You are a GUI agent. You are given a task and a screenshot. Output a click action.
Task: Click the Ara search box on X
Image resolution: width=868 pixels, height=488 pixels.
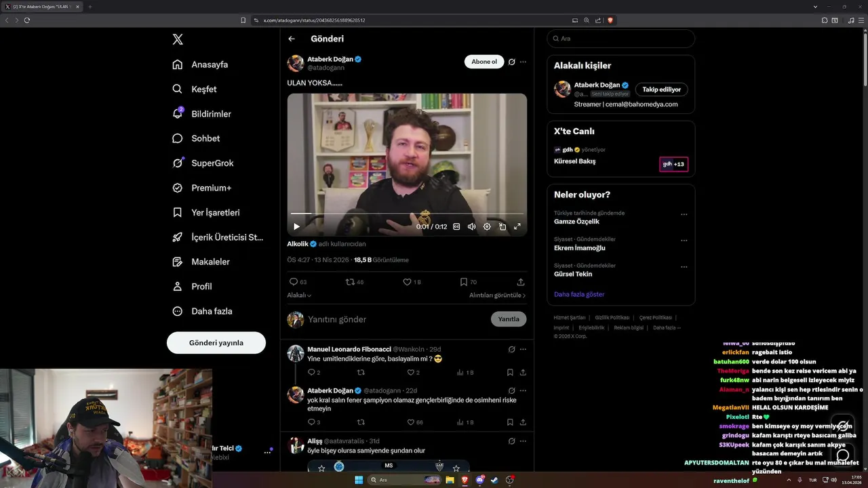pos(620,39)
